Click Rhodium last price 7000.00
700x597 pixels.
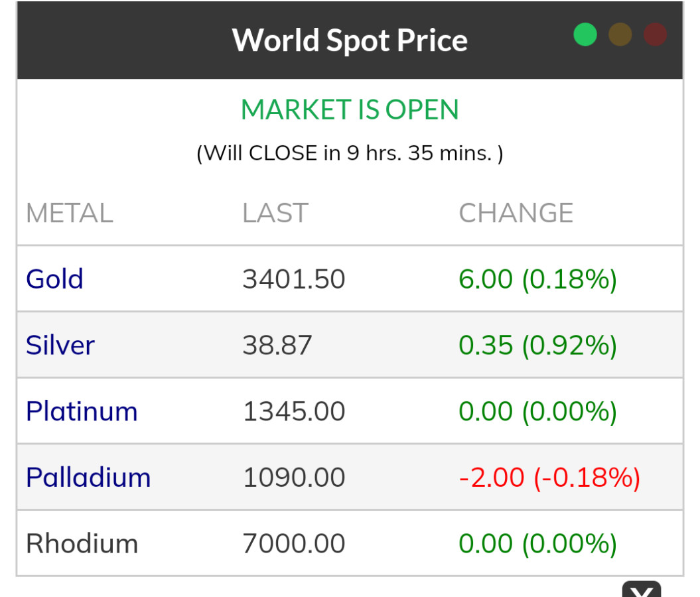(x=294, y=544)
